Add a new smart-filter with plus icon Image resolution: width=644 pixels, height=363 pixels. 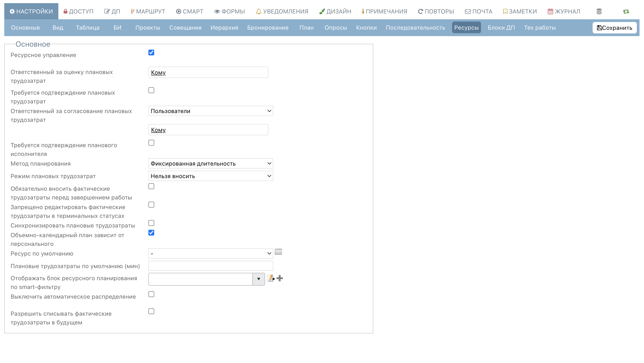pos(280,278)
